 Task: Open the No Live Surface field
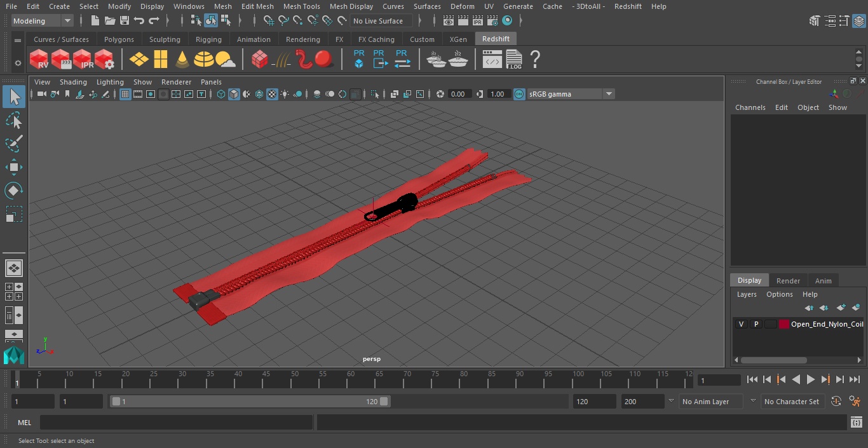point(381,21)
